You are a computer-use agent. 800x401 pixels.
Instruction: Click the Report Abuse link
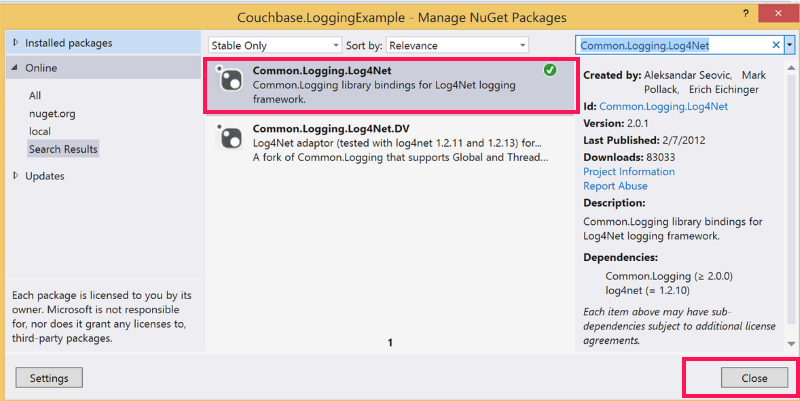(x=614, y=185)
